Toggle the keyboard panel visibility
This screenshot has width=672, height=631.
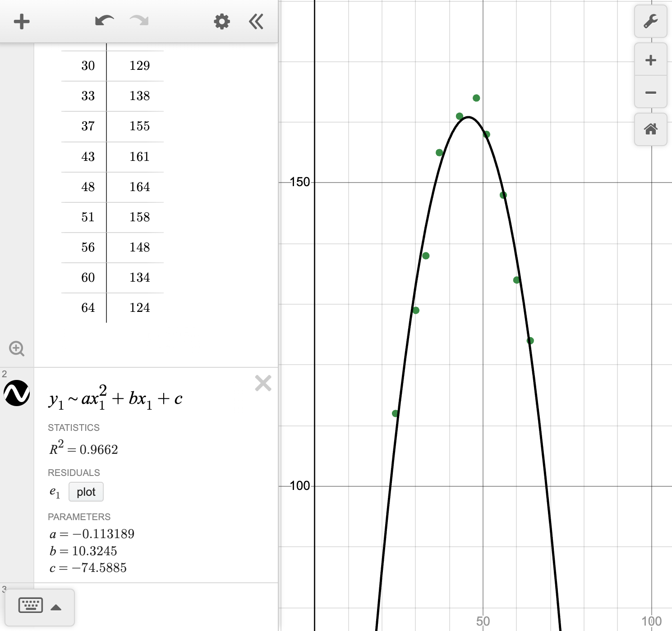coord(30,605)
